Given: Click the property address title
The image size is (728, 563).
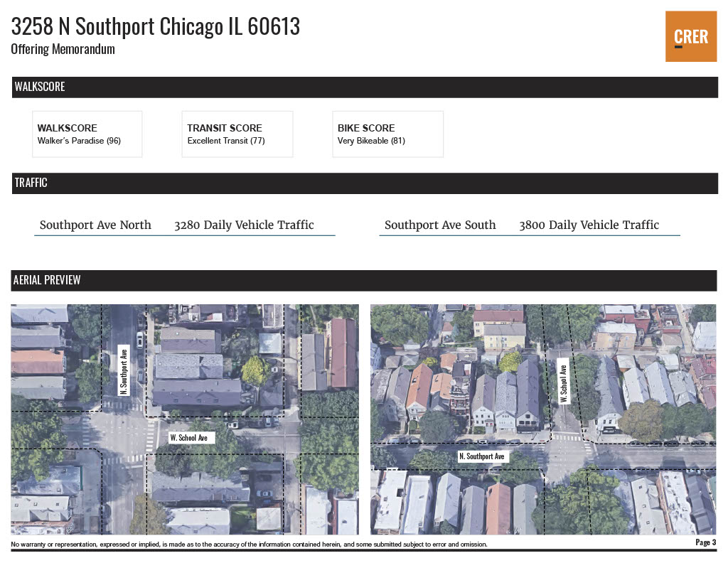Looking at the screenshot, I should tap(156, 26).
